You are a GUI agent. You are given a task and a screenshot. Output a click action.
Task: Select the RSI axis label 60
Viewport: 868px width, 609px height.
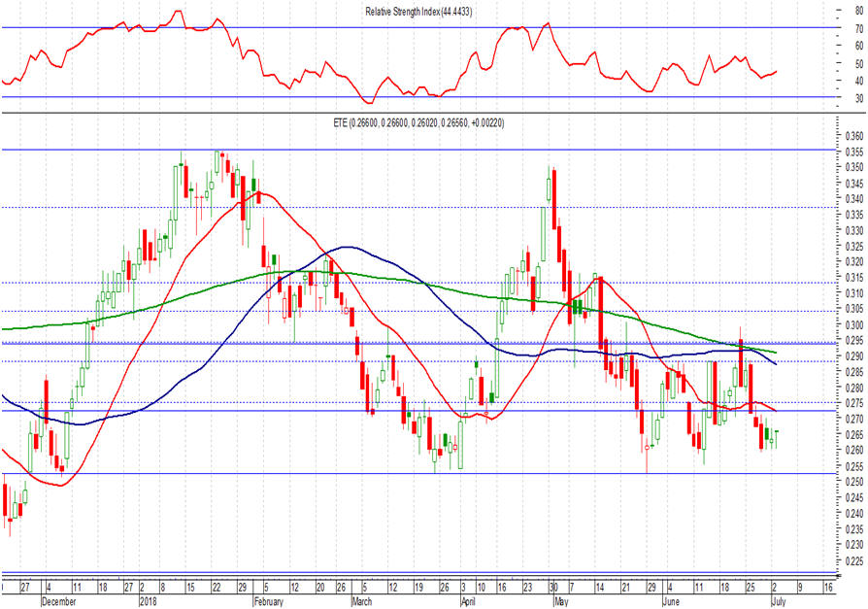[859, 46]
